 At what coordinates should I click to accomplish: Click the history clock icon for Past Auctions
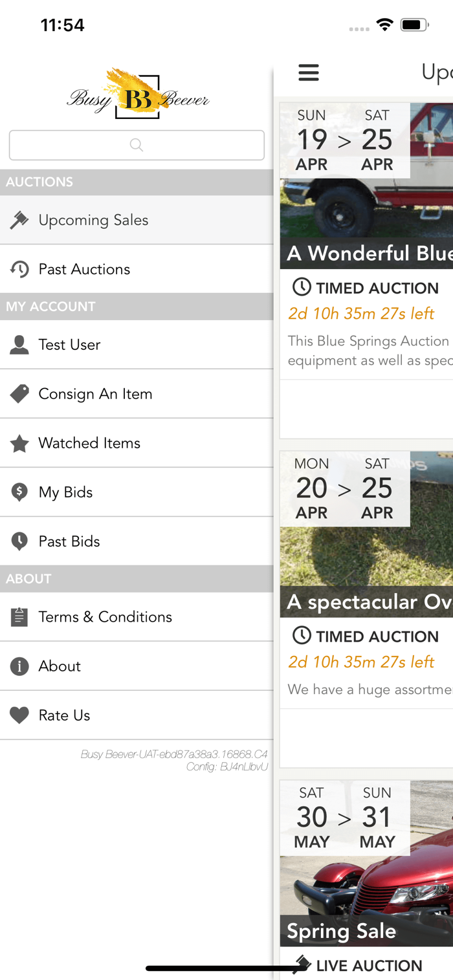(19, 269)
